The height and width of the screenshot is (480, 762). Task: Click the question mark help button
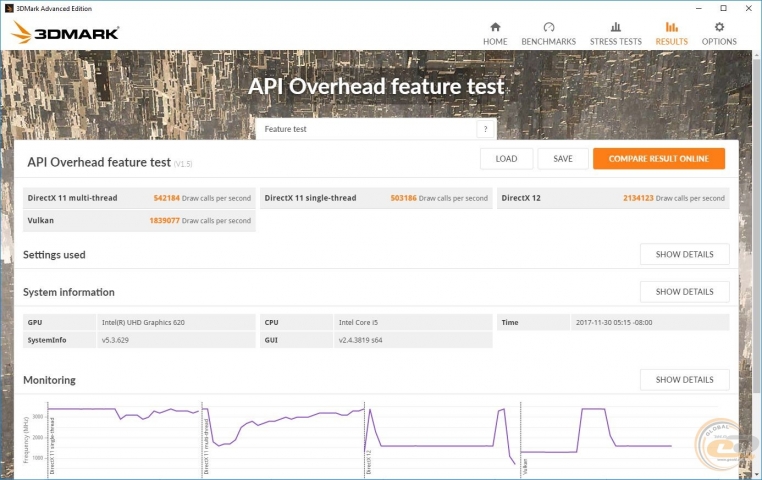[486, 129]
